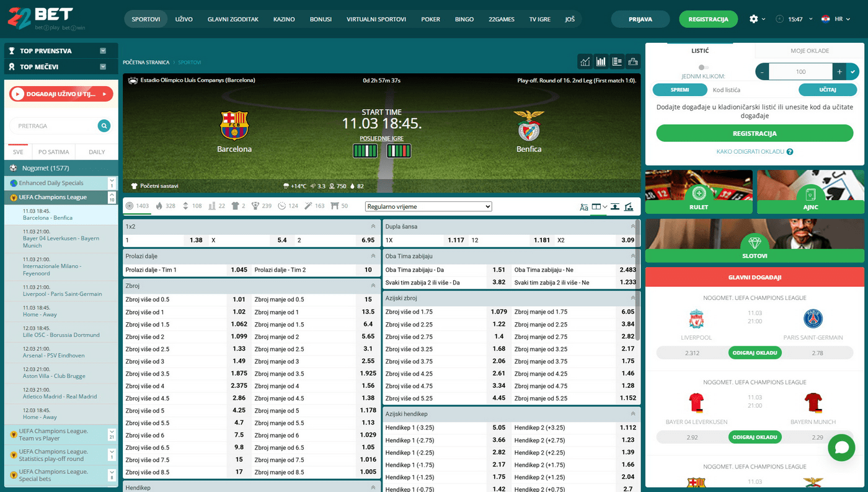Click ODIGRAJ OKLADU for Liverpool vs PSG

point(754,352)
